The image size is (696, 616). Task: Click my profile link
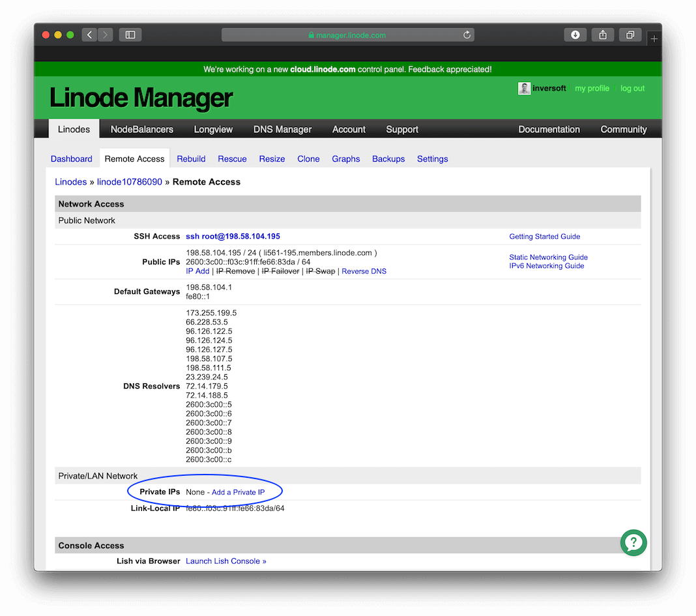click(x=592, y=89)
